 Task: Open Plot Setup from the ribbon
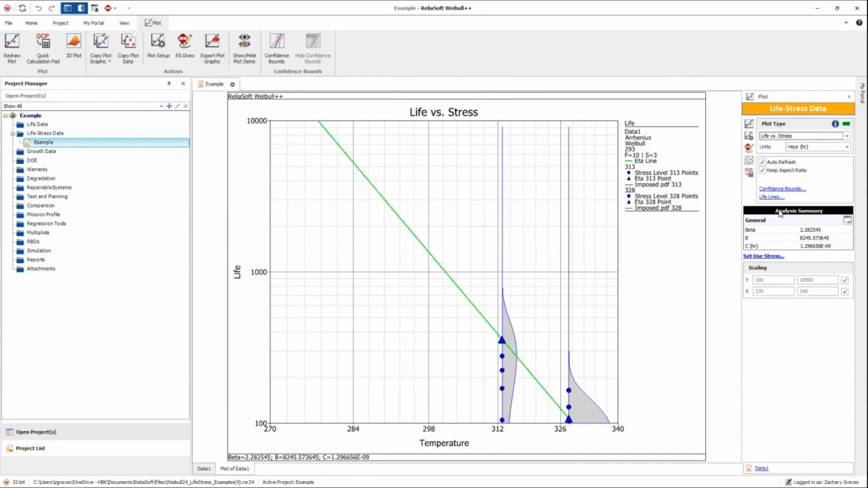(158, 46)
